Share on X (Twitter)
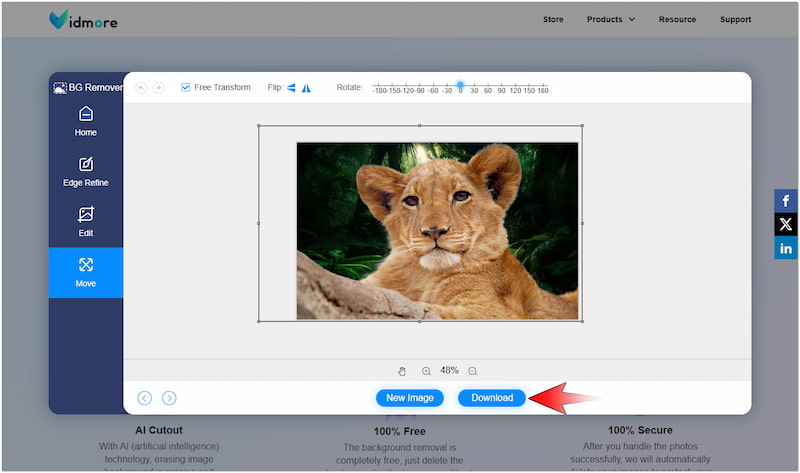800x473 pixels. click(786, 224)
